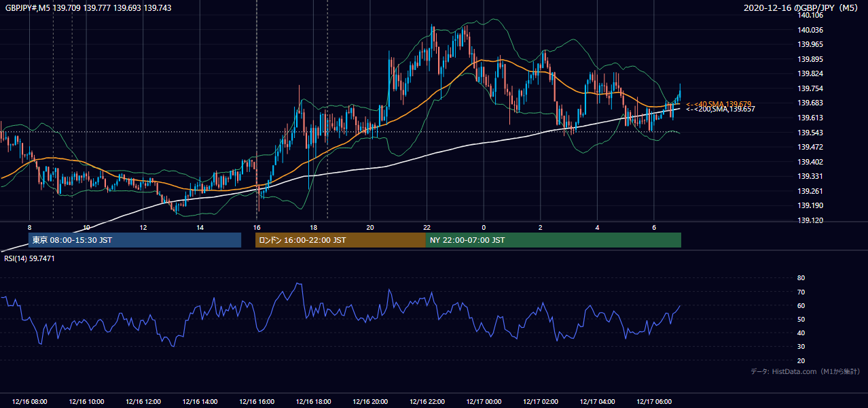Click hour label 22 under the price chart
868x408 pixels.
click(x=427, y=227)
